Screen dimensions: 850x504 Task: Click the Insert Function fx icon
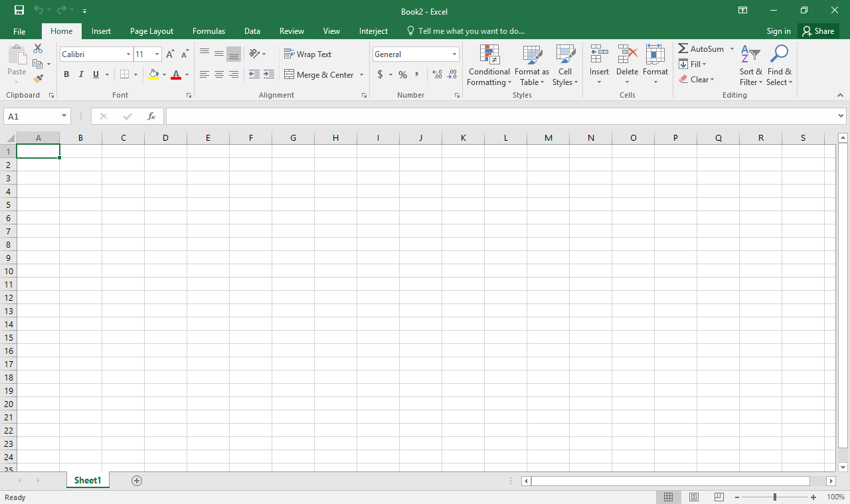tap(151, 116)
